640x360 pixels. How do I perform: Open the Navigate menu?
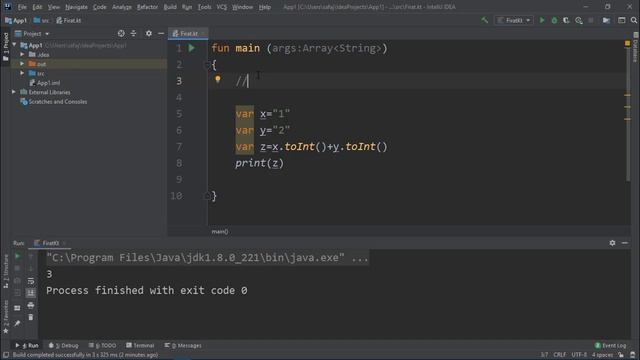tap(76, 7)
